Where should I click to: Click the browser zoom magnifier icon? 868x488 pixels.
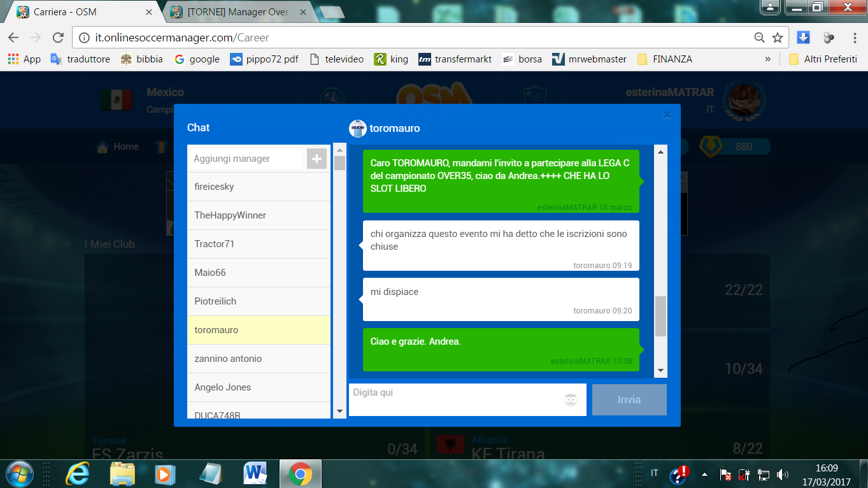point(759,38)
